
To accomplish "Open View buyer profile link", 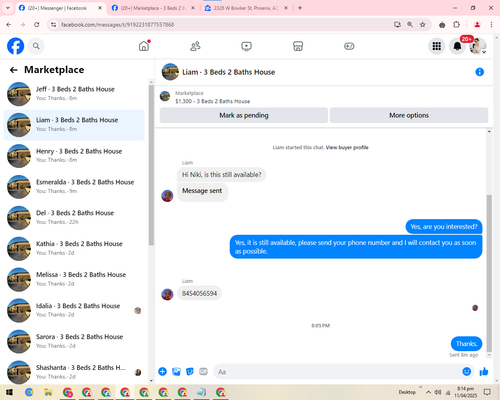I will pyautogui.click(x=347, y=147).
